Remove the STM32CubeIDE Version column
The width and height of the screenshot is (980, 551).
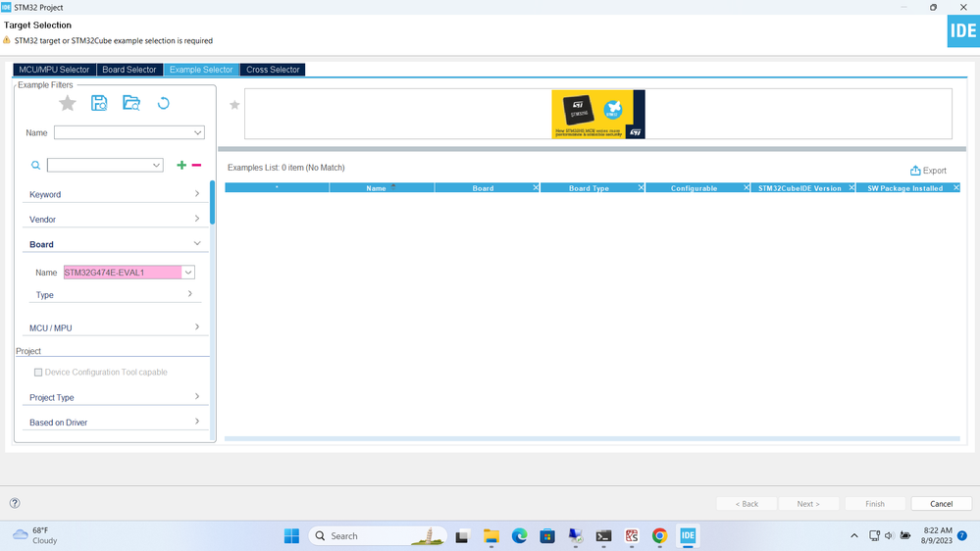pyautogui.click(x=851, y=187)
